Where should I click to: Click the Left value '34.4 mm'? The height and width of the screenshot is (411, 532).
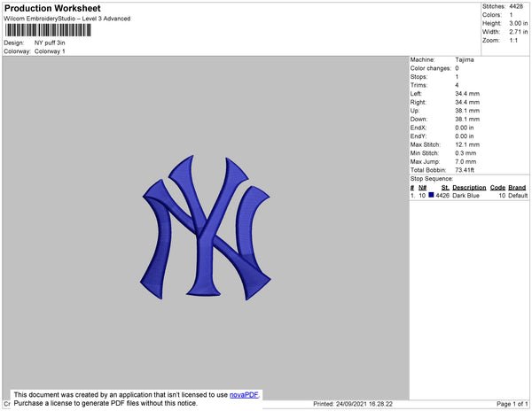tap(467, 94)
